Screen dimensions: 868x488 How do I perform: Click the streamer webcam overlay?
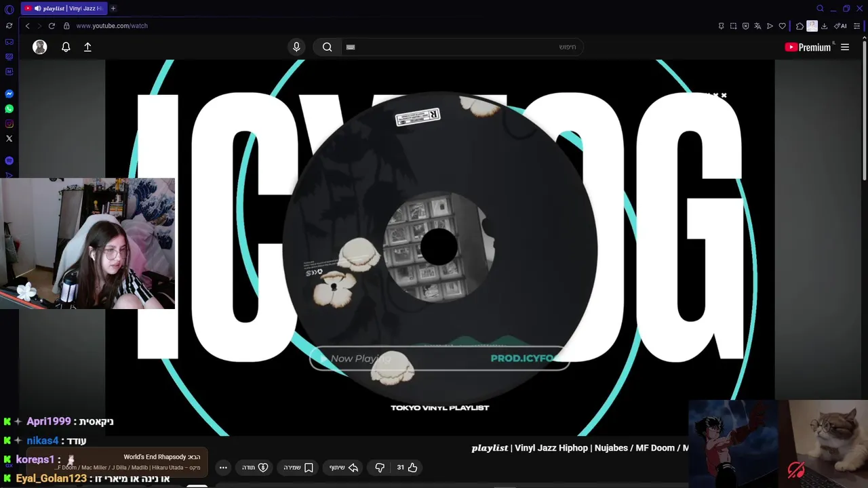tap(87, 244)
